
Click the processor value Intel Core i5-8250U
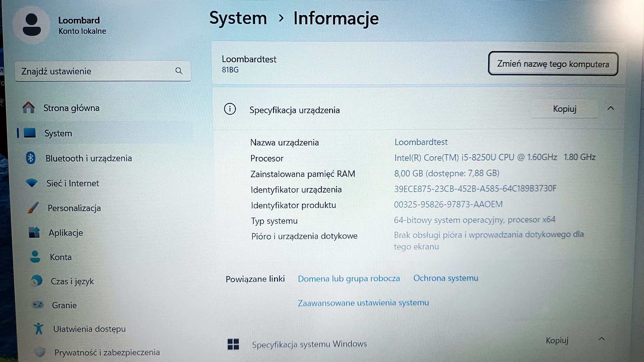495,157
